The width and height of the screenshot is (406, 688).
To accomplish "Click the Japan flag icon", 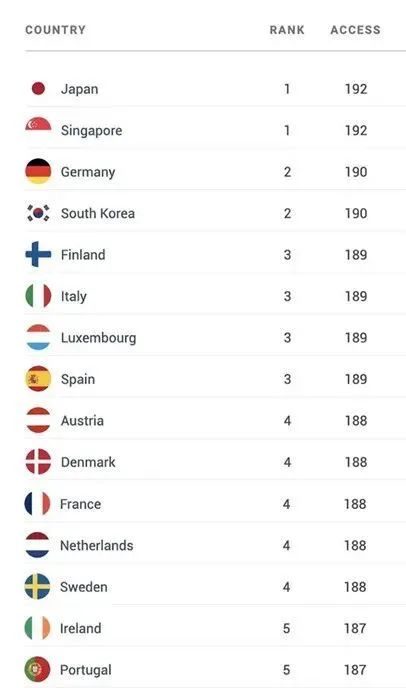I will 38,89.
